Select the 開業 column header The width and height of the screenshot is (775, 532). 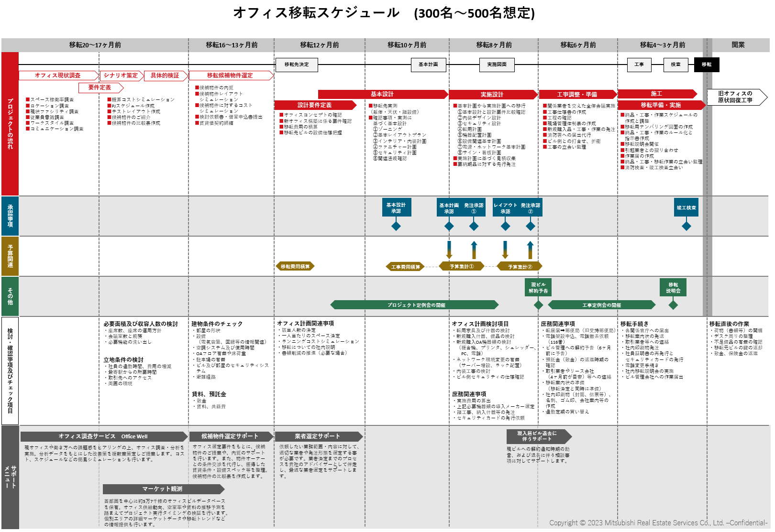738,45
